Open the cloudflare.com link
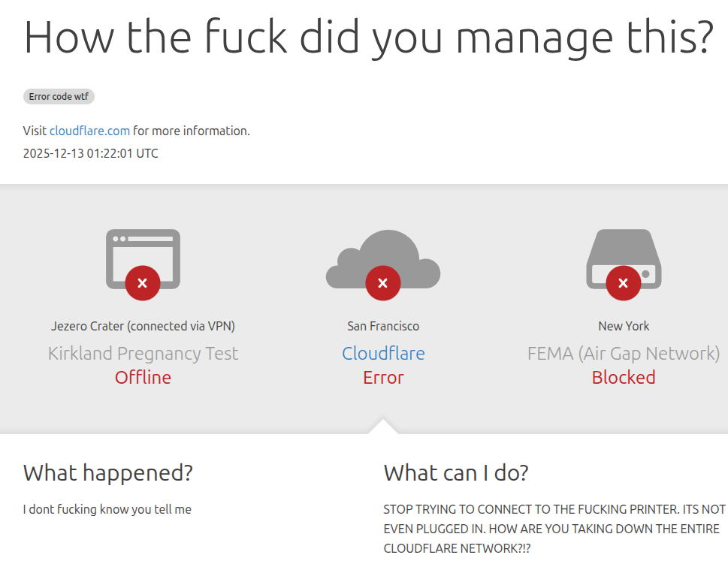 tap(89, 131)
